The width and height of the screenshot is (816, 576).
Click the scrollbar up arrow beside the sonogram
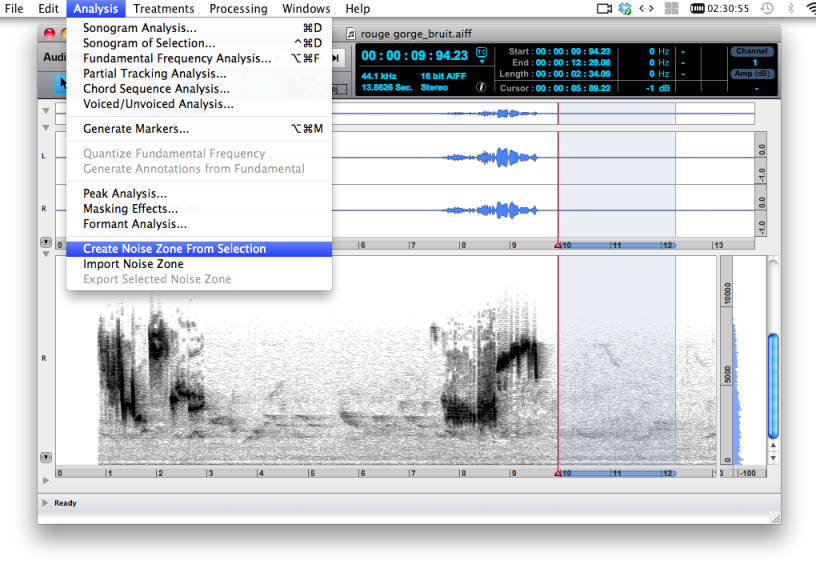pos(773,446)
